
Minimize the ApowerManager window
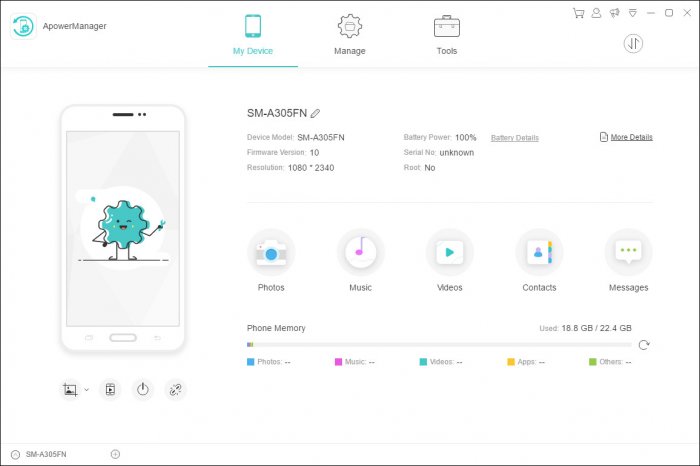click(651, 13)
